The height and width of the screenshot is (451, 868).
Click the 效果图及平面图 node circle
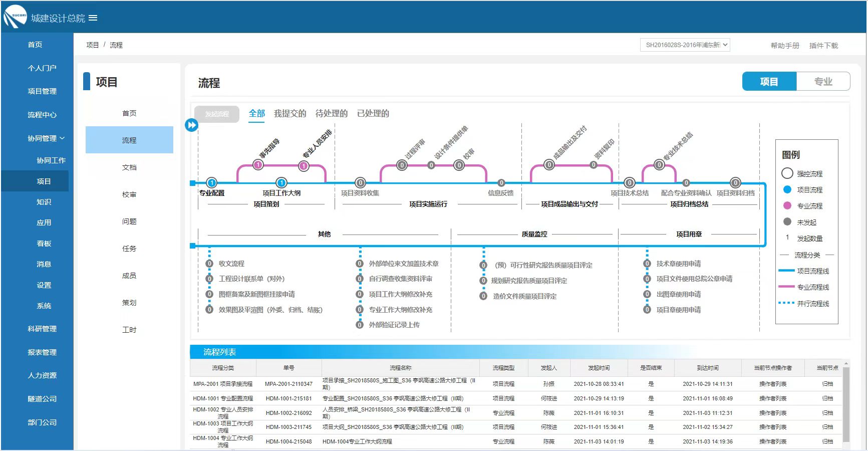click(x=209, y=310)
